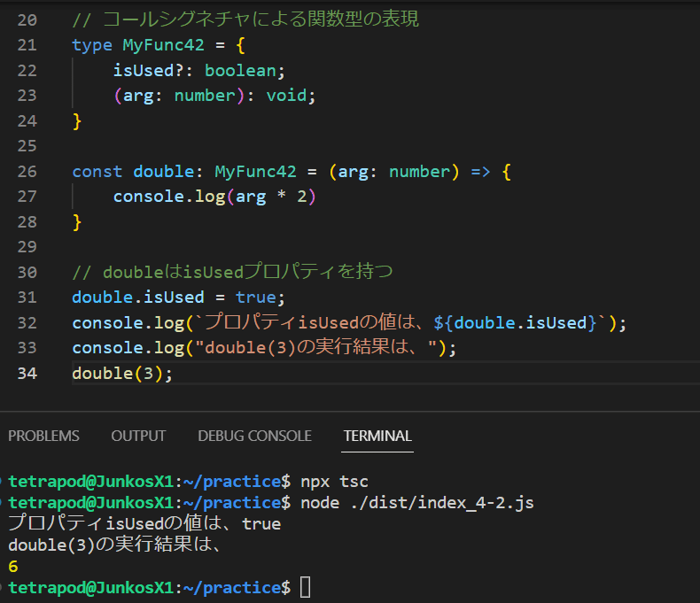This screenshot has height=603, width=700.
Task: Select the DEBUG CONSOLE tab
Action: click(x=254, y=436)
